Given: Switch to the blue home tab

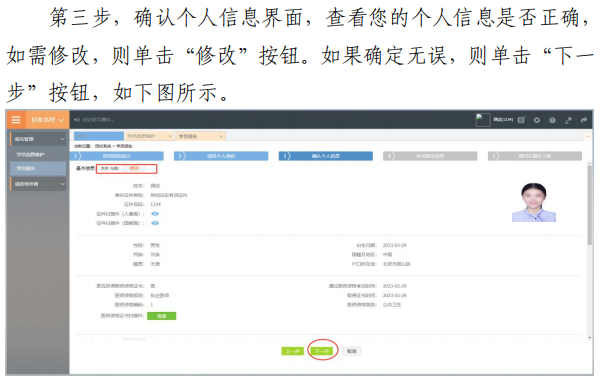Looking at the screenshot, I should pyautogui.click(x=99, y=136).
